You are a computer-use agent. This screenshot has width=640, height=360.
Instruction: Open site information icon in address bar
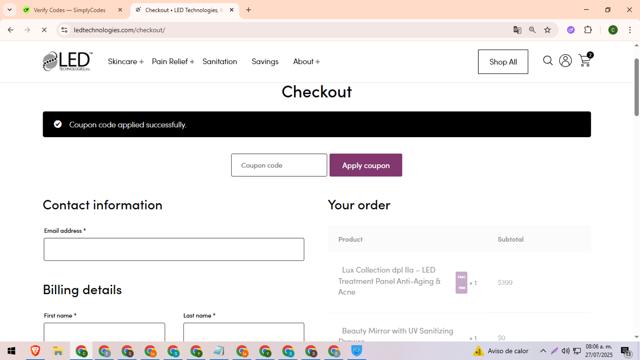[x=64, y=30]
